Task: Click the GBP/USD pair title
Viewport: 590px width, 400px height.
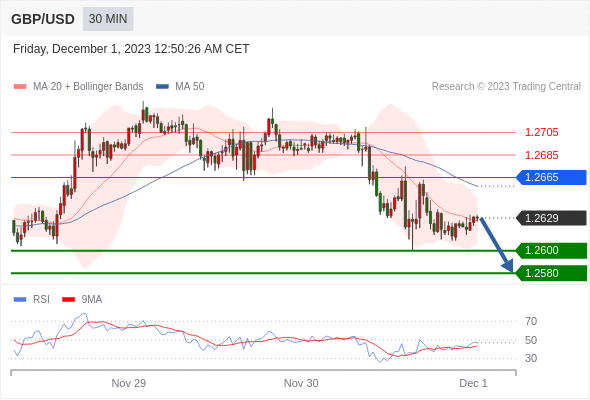Action: [x=43, y=19]
